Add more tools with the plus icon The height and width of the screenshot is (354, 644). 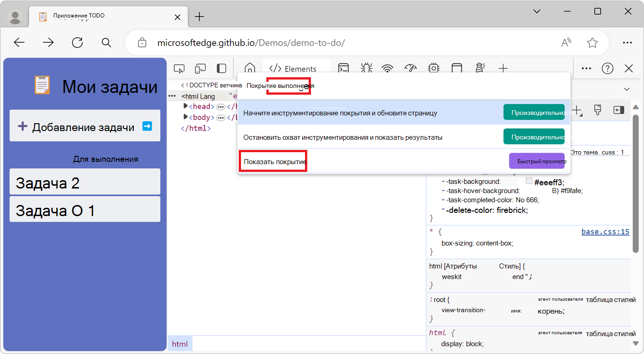(504, 69)
